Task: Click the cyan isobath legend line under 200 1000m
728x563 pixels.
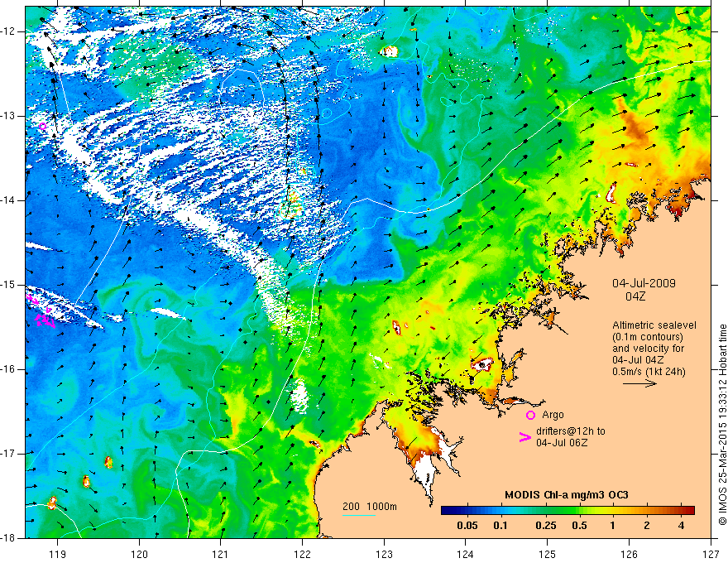Action: (x=359, y=515)
